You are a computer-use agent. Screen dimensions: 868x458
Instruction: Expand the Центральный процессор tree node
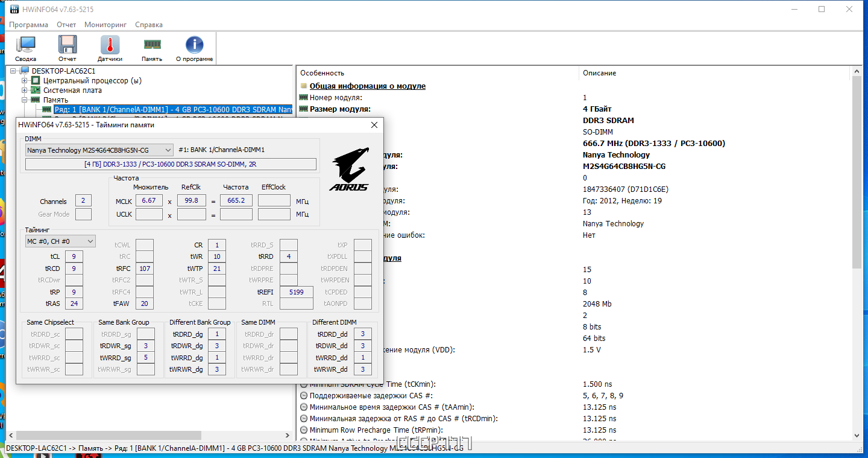point(25,80)
